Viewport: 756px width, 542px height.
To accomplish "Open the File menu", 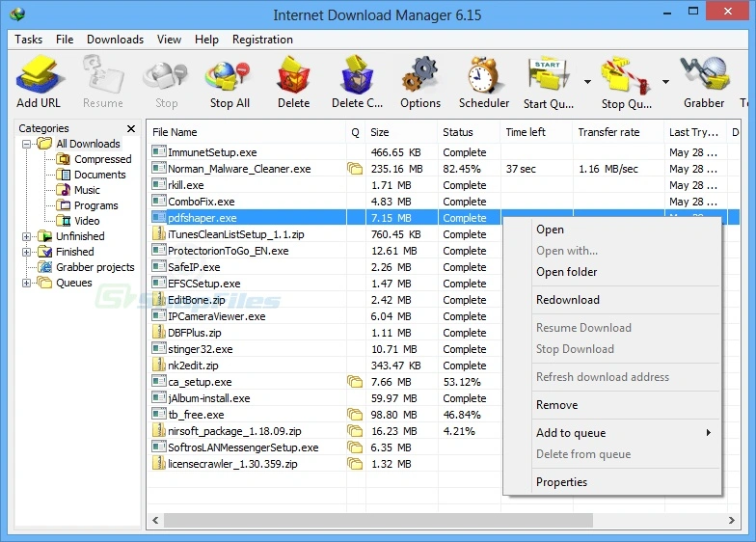I will click(65, 39).
